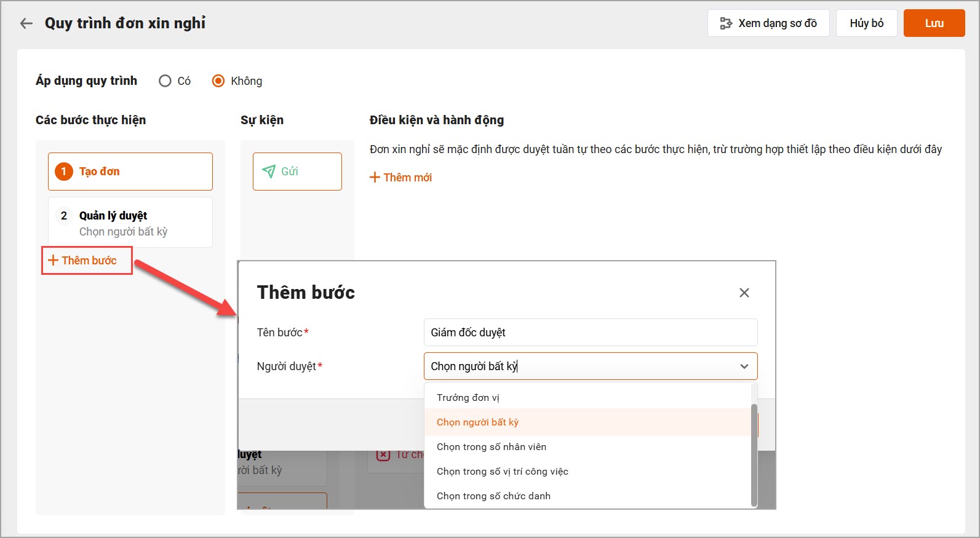Choose Trưởng đơn vị from the list

click(x=468, y=398)
